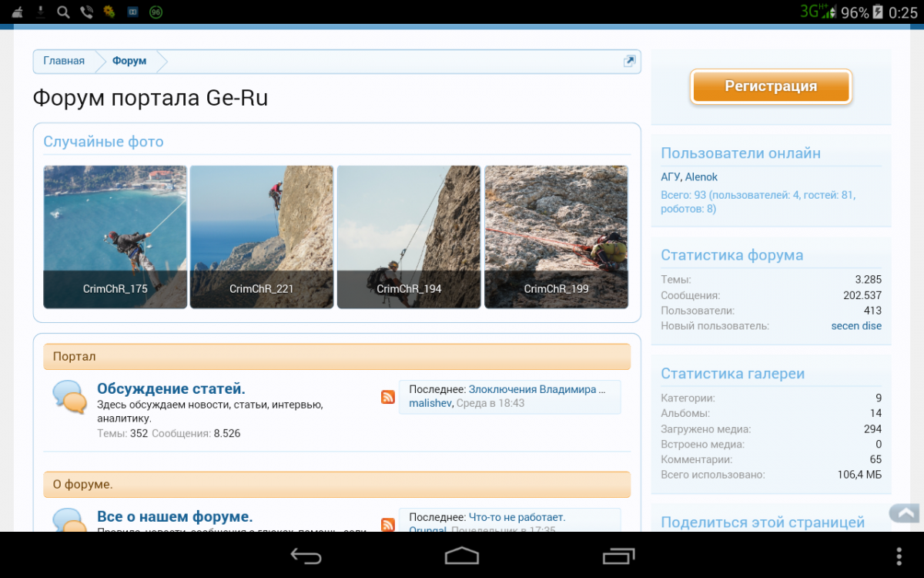Open latest thread Злоключения Владимира
Screen dimensions: 924x578
[537, 389]
